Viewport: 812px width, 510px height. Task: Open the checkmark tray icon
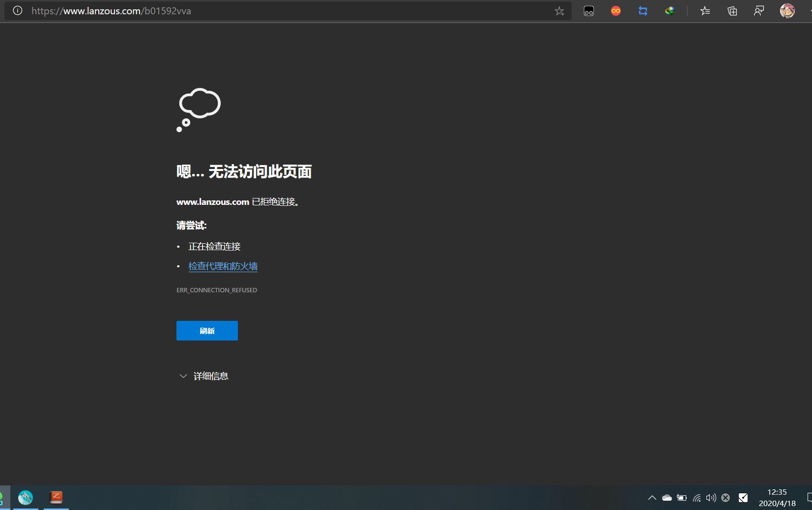743,498
